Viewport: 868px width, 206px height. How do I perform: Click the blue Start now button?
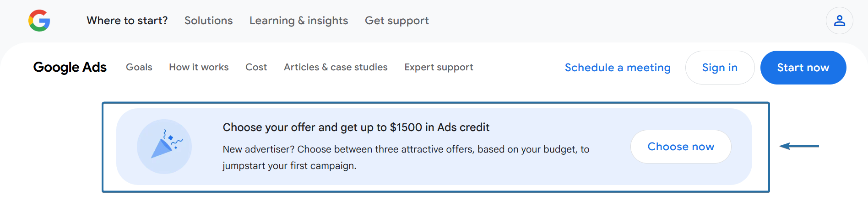(803, 68)
